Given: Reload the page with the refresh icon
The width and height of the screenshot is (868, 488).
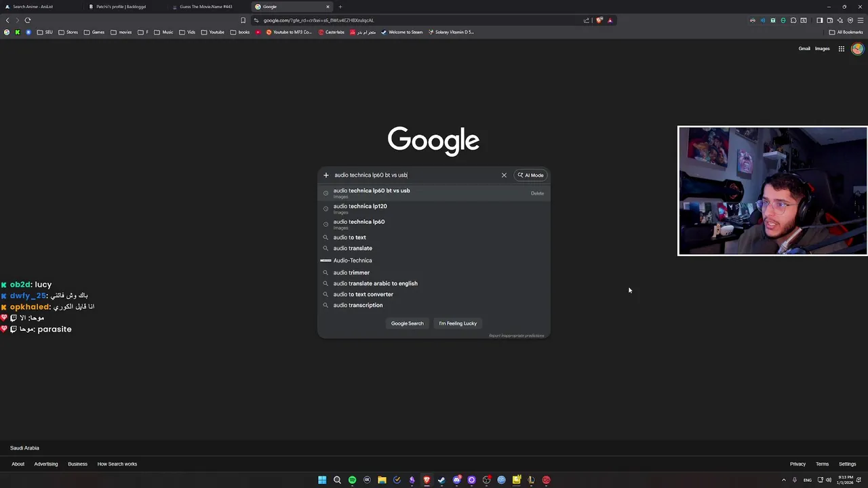Looking at the screenshot, I should point(28,20).
